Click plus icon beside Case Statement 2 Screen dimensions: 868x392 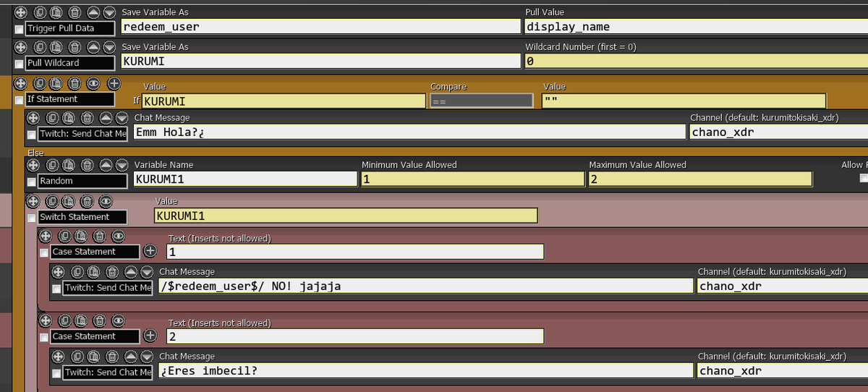coord(150,336)
